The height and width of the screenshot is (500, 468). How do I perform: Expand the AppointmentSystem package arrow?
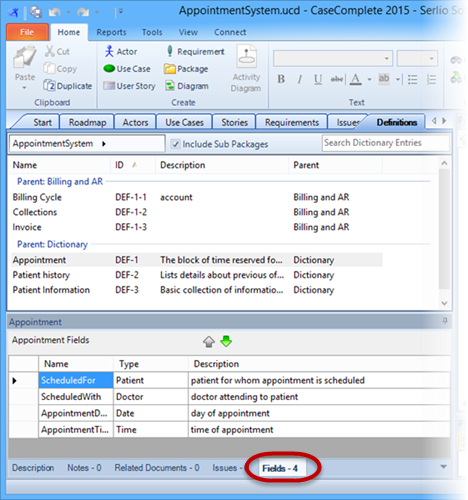(104, 144)
